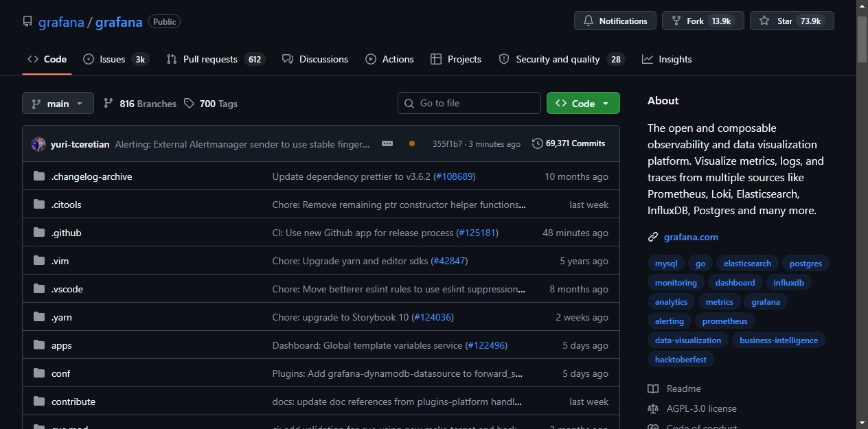Switch to the Code tab

click(x=47, y=60)
